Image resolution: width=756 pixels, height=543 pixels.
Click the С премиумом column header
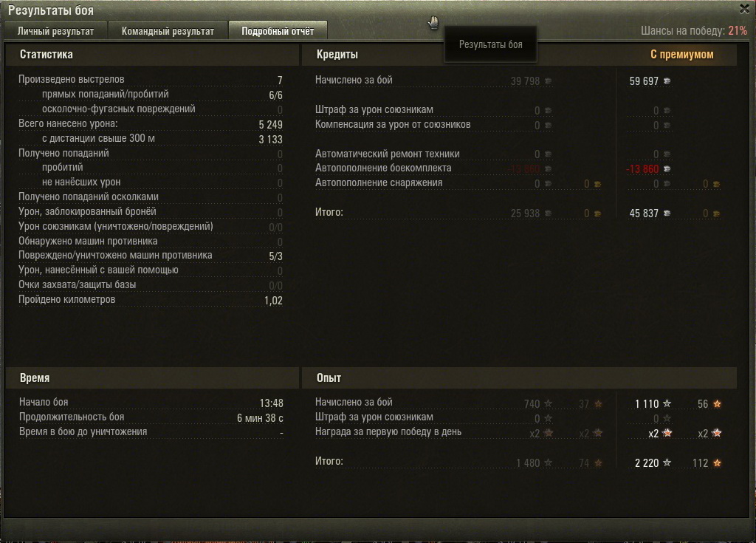[x=681, y=55]
